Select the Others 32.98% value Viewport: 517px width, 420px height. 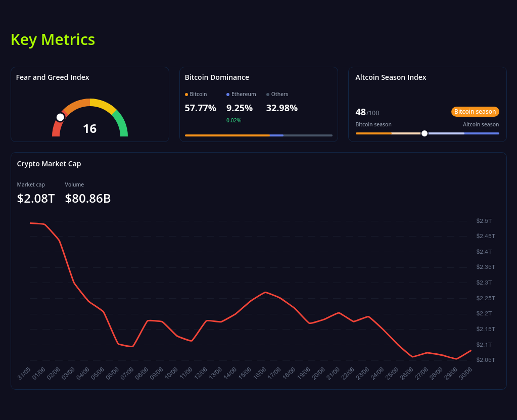coord(281,108)
